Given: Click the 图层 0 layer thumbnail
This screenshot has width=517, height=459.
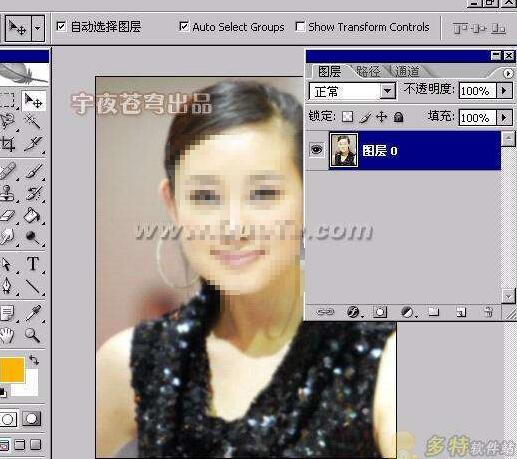Looking at the screenshot, I should click(x=344, y=150).
